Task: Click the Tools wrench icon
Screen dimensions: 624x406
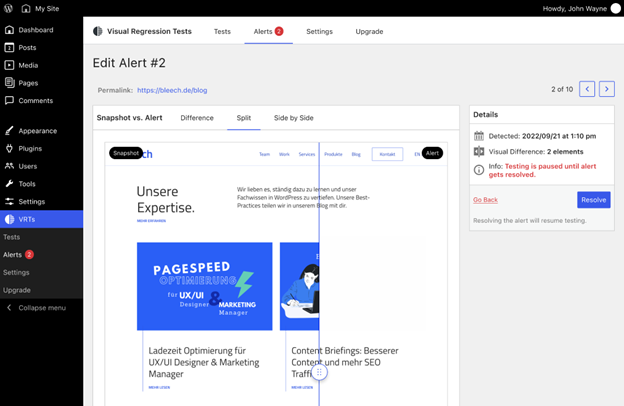Action: click(x=10, y=184)
